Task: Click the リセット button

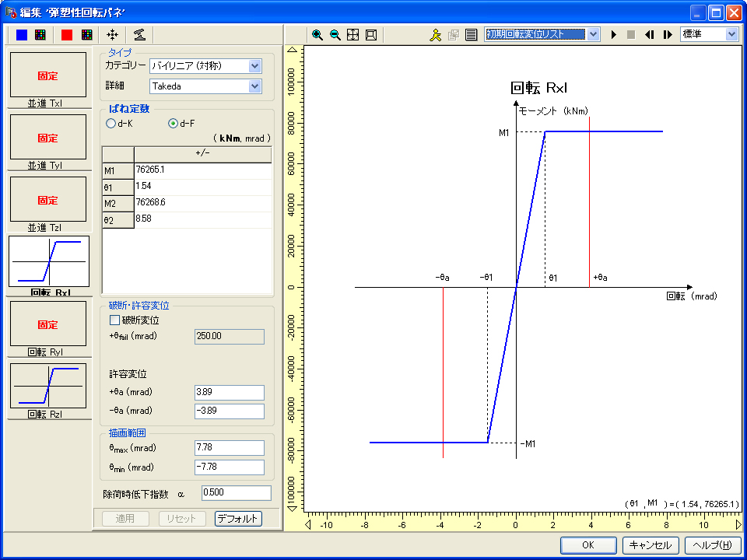Action: click(181, 519)
